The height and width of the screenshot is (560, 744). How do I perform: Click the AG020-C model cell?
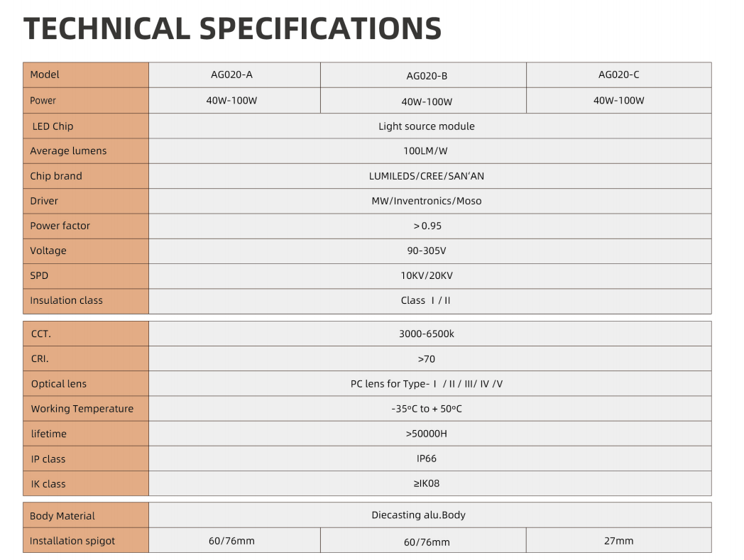coord(618,75)
